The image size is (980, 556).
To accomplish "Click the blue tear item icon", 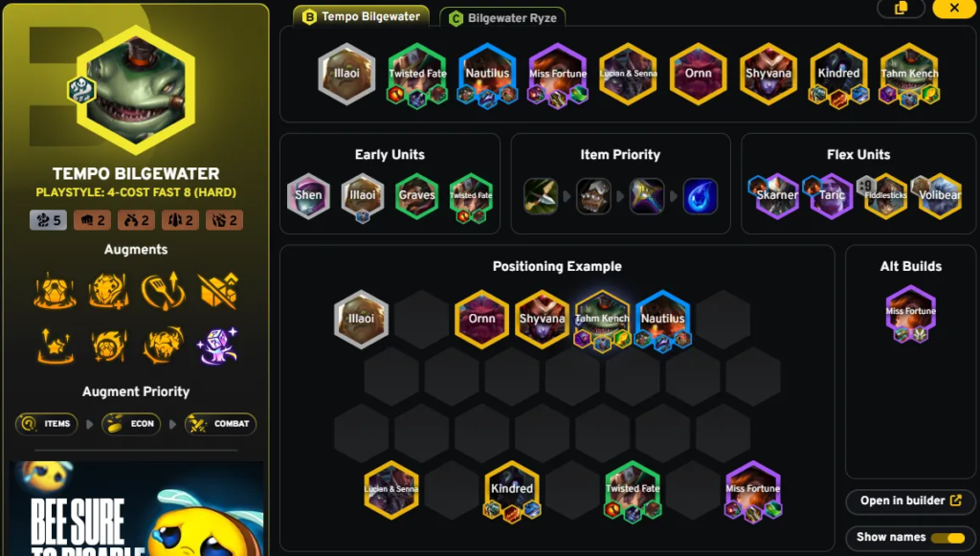I will (x=700, y=195).
